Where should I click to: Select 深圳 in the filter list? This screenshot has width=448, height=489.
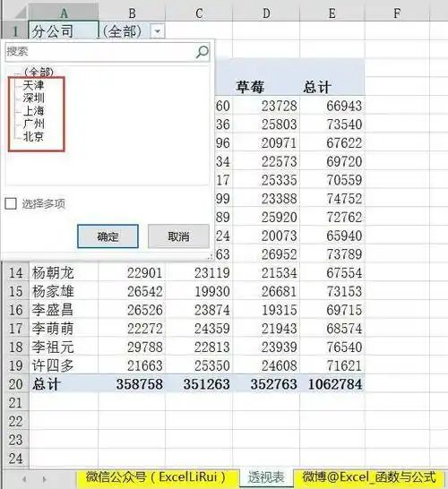click(34, 98)
